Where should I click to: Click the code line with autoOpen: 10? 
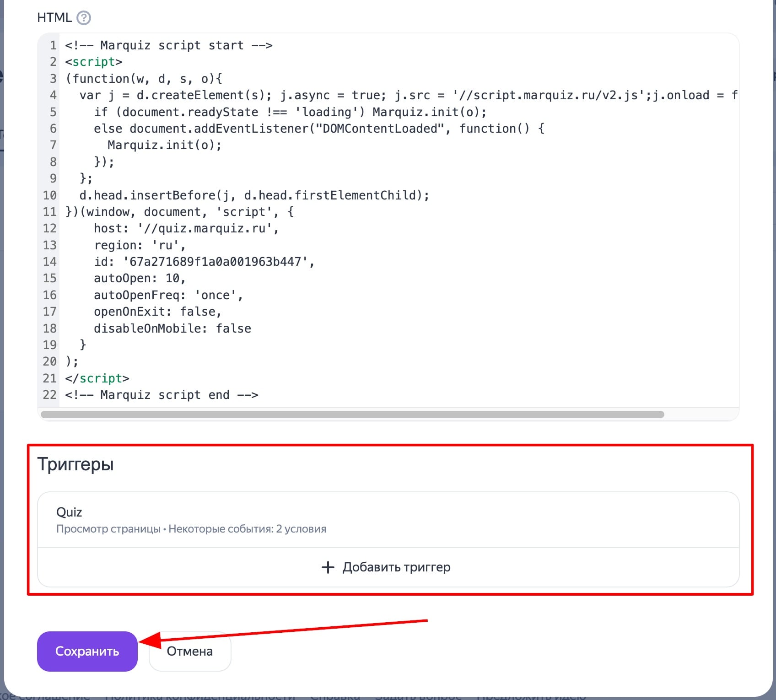click(140, 278)
